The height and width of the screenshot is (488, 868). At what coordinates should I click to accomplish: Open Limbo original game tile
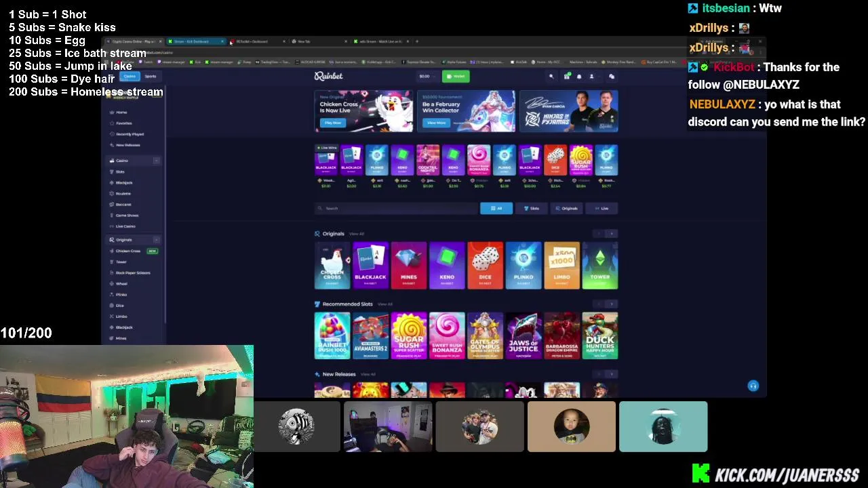point(561,265)
